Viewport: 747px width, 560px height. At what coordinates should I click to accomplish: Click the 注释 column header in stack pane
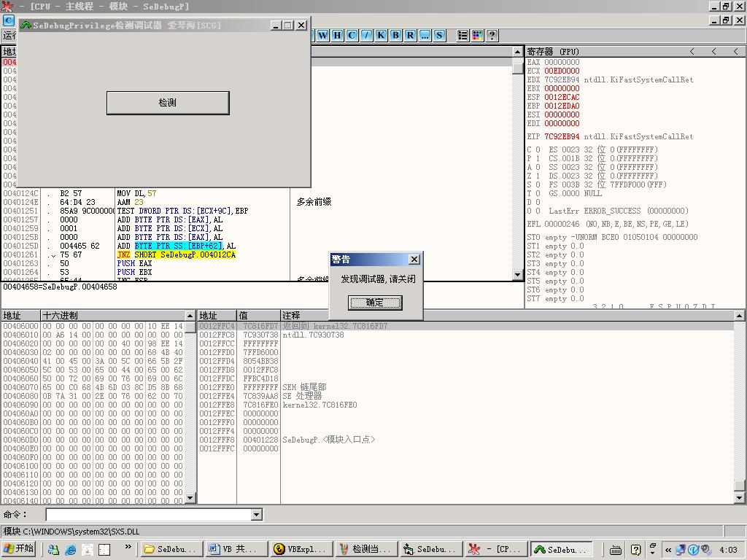(x=508, y=316)
